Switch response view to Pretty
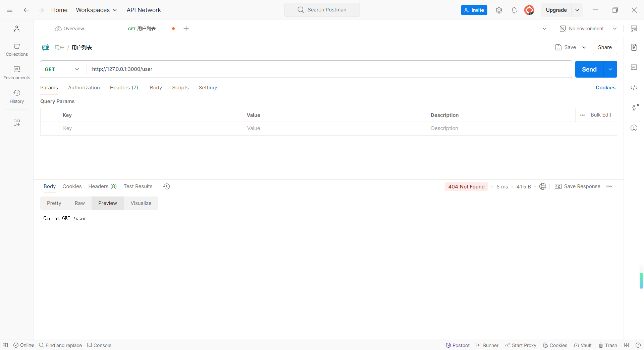 pos(54,203)
